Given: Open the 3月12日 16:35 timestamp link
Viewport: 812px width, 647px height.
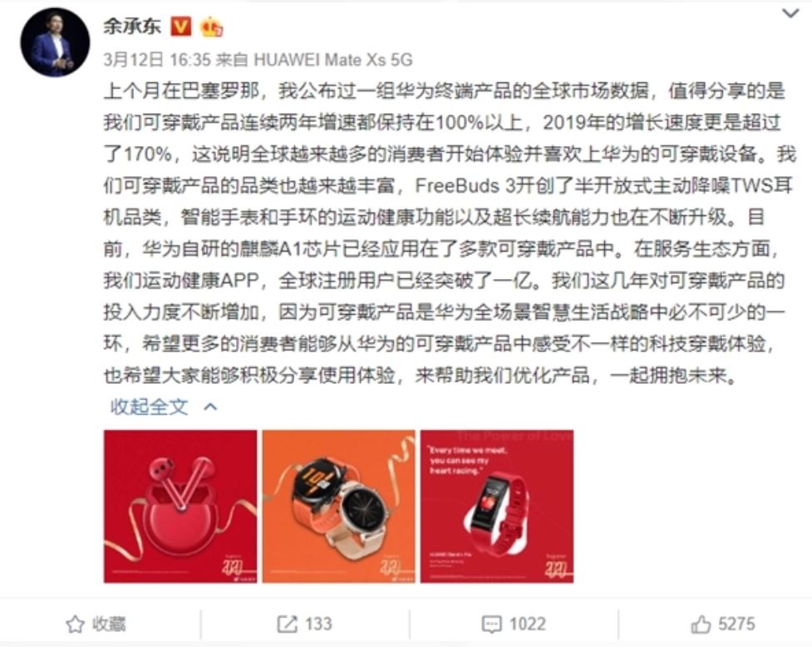Looking at the screenshot, I should (157, 60).
